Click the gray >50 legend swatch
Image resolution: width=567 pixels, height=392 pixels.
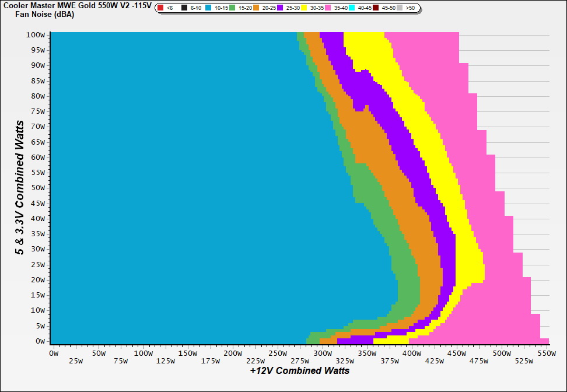pos(400,8)
